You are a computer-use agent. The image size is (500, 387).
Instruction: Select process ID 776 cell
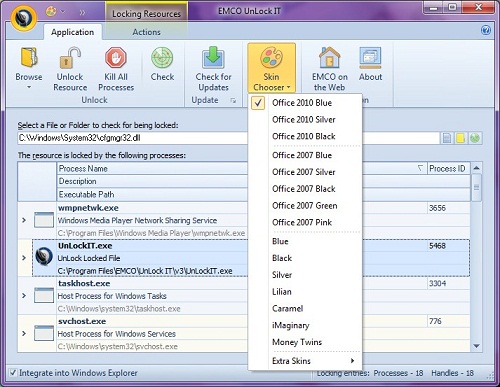[449, 321]
